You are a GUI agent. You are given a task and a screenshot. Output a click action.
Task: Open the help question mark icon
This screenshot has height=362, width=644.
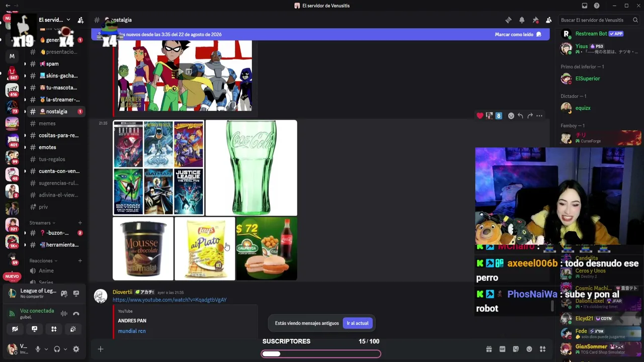pyautogui.click(x=597, y=6)
